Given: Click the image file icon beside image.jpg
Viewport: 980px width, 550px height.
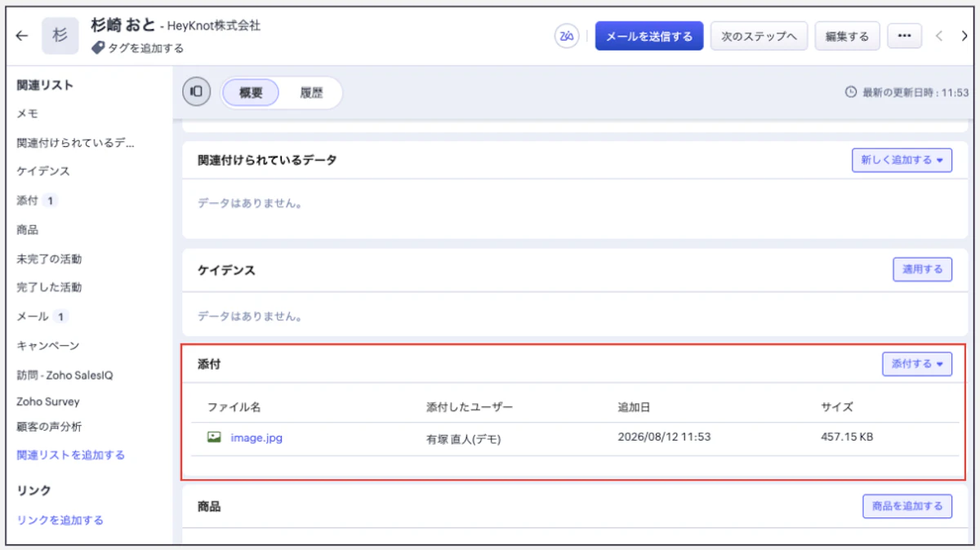Looking at the screenshot, I should coord(214,437).
